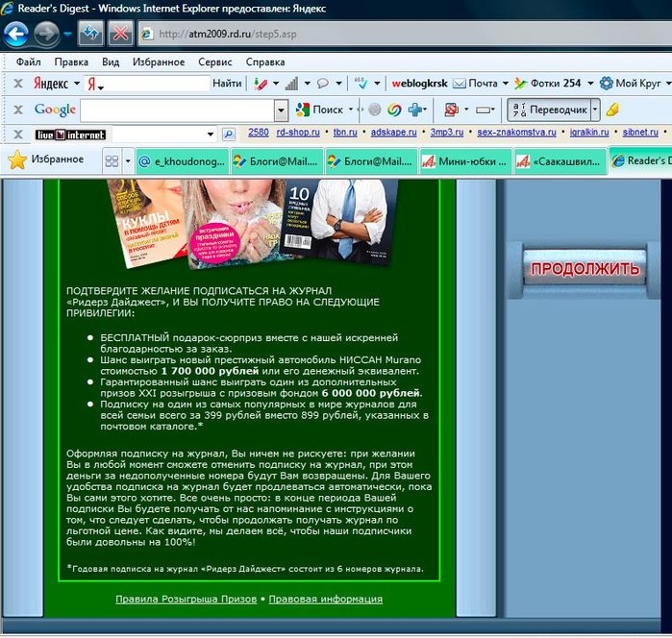Open Мой Круг from Yandex toolbar
This screenshot has width=672, height=638.
(x=630, y=84)
